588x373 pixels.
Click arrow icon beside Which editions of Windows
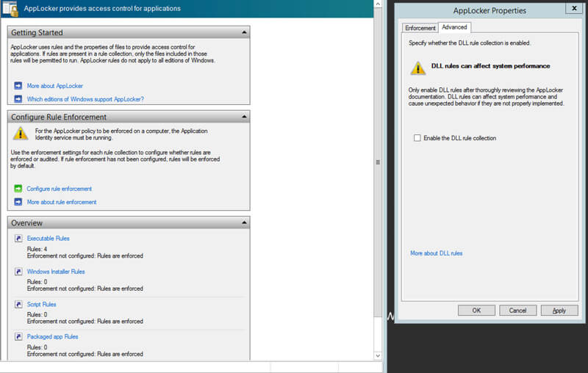tap(18, 99)
